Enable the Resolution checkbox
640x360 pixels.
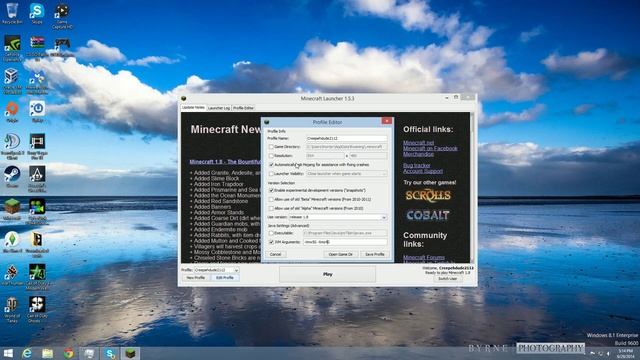point(271,156)
